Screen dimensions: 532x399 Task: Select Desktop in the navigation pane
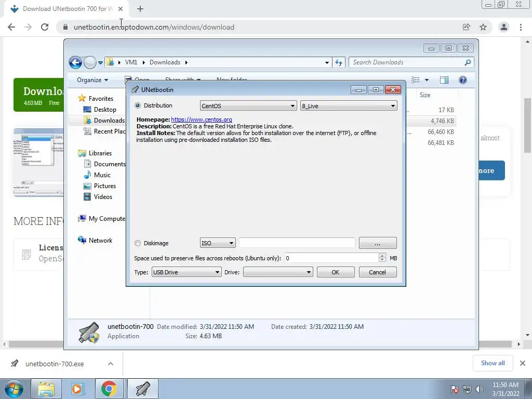(105, 109)
